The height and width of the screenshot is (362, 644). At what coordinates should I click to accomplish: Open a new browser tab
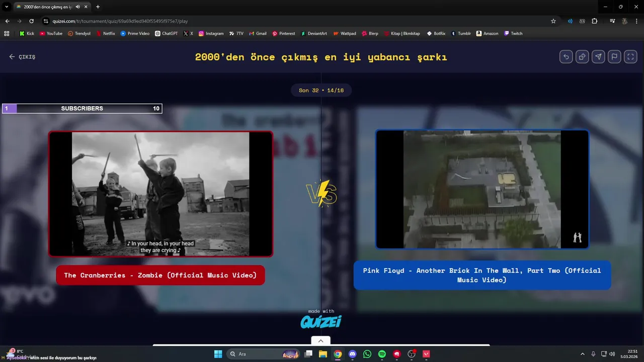click(x=98, y=7)
